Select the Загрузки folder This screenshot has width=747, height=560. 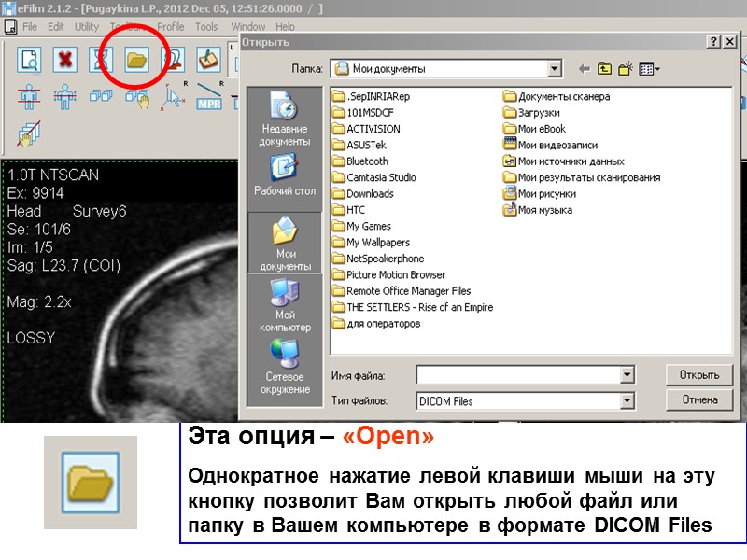pyautogui.click(x=531, y=112)
